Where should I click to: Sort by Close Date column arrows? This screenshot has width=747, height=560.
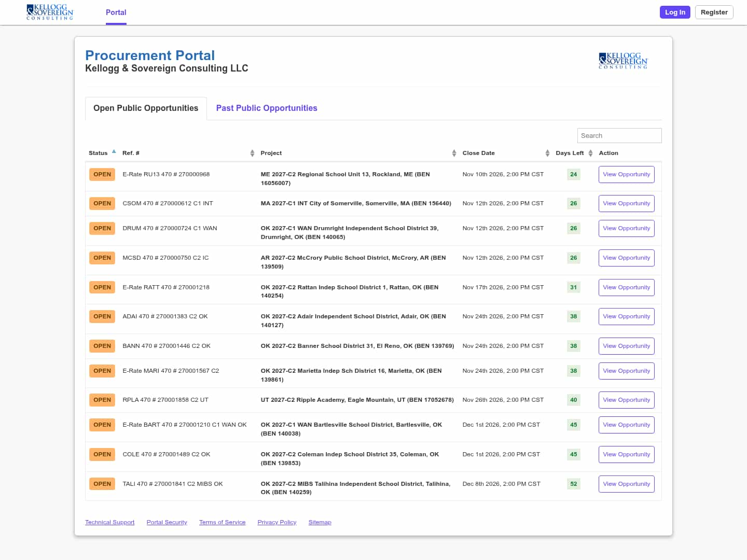point(547,153)
